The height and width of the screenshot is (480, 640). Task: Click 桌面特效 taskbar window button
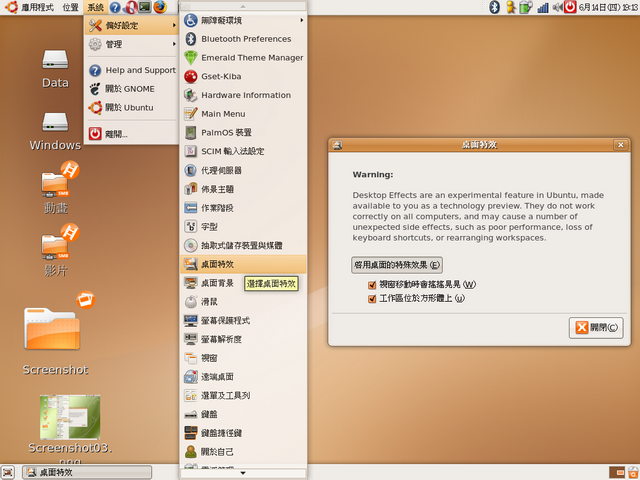87,473
